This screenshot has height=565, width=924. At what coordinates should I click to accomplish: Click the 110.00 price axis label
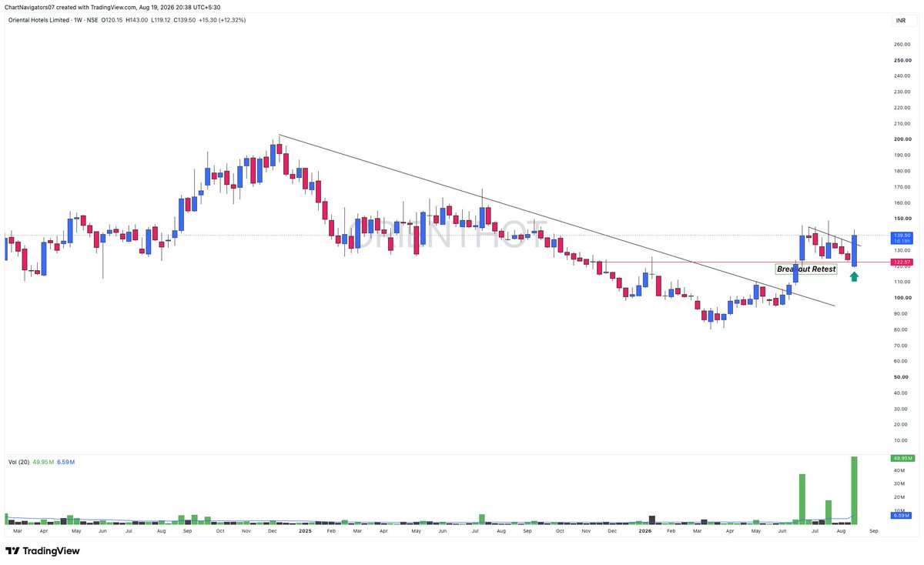tap(902, 282)
